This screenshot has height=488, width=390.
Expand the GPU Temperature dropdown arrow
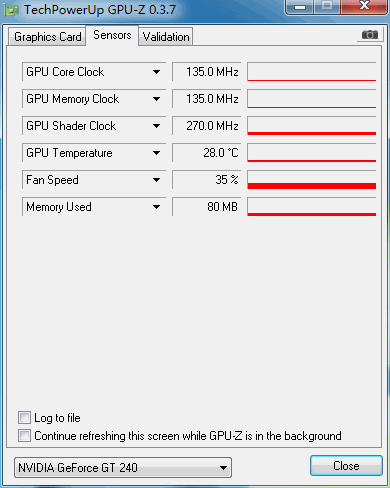[156, 153]
